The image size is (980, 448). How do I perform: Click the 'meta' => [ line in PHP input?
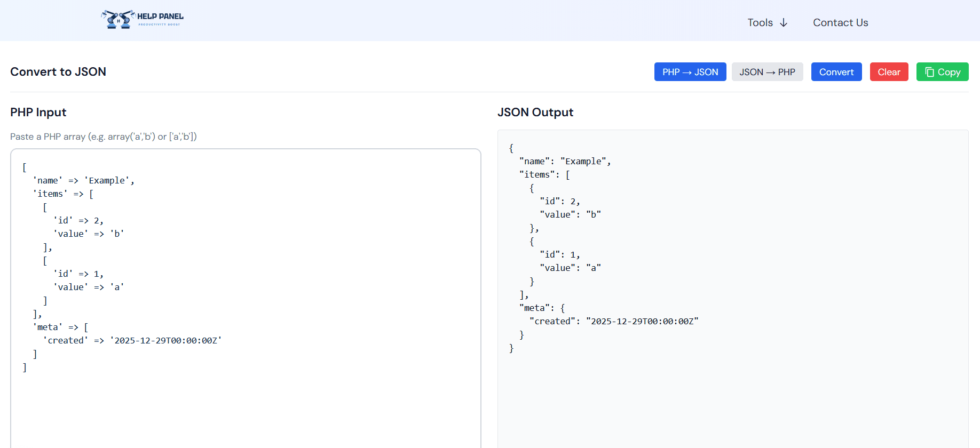tap(61, 327)
